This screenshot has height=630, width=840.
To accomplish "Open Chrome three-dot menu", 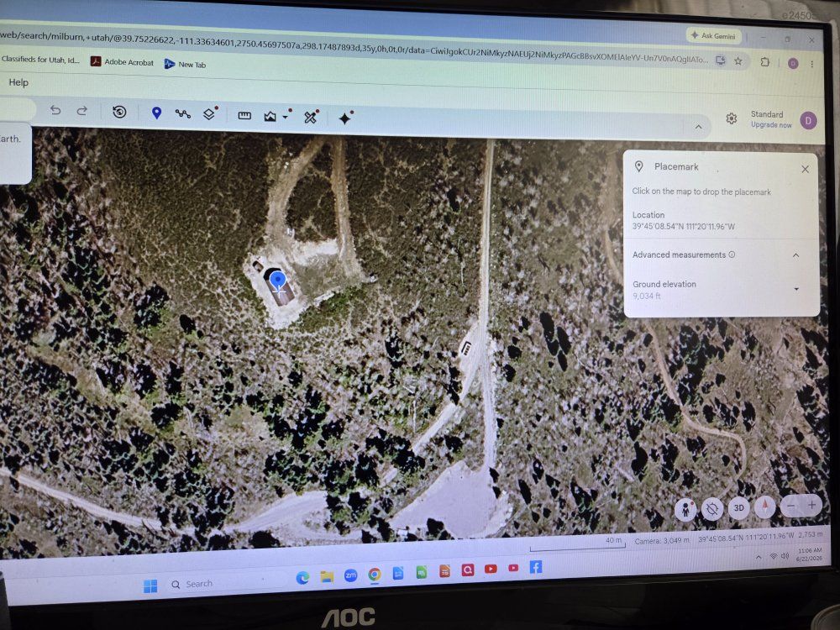I will (812, 64).
